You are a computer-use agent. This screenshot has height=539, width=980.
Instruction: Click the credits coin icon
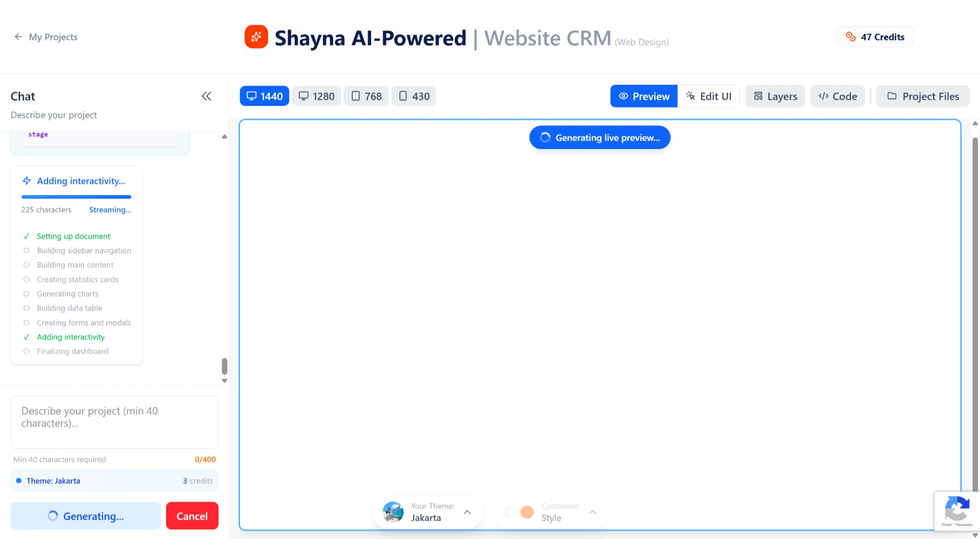pos(851,37)
